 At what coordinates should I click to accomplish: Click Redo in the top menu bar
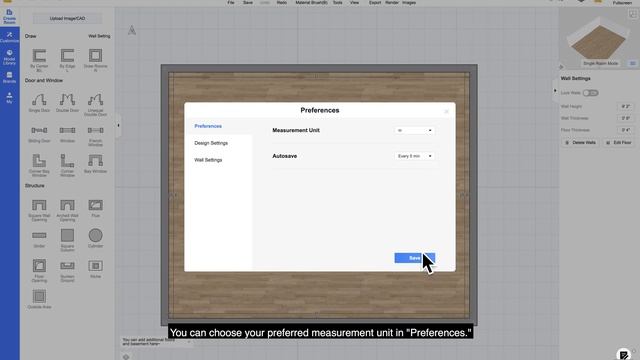[x=282, y=3]
